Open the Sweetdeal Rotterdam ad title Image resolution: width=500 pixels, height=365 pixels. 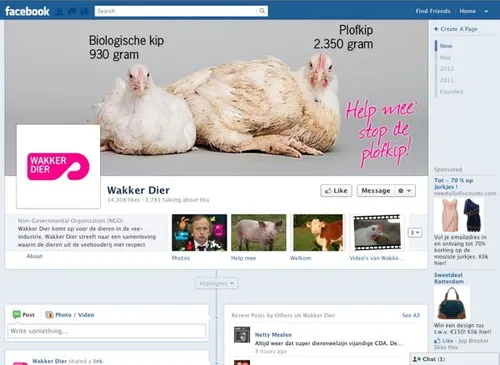click(x=449, y=278)
